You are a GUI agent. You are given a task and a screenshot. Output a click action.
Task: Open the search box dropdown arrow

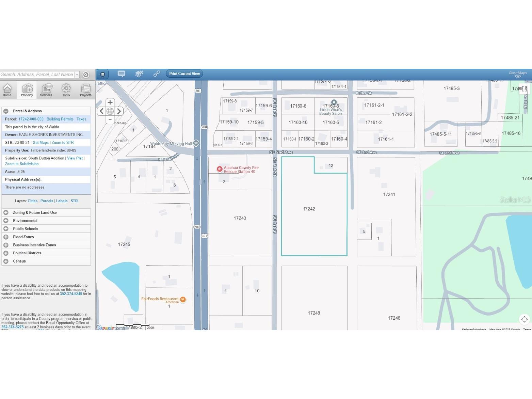click(77, 75)
